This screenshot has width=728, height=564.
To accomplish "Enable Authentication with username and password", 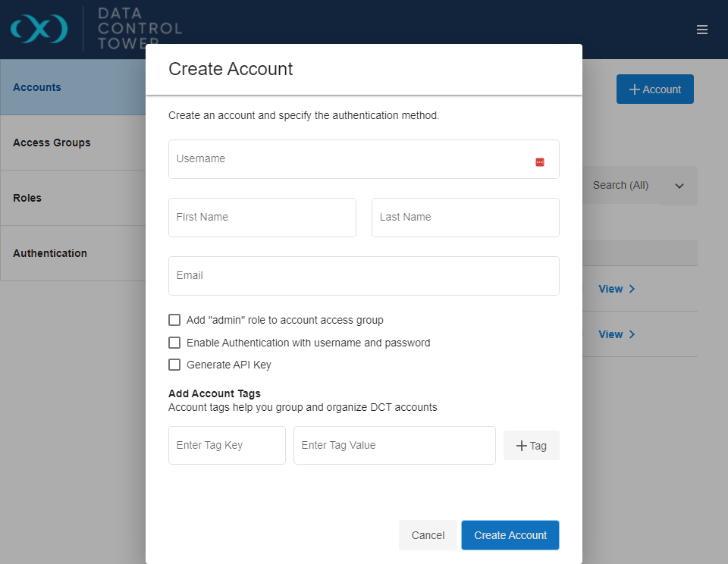I will [174, 343].
